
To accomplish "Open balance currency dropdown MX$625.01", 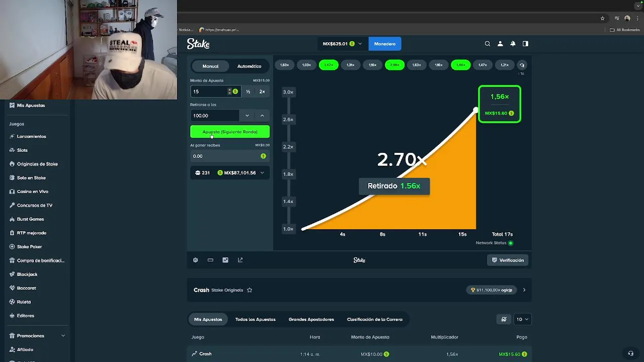I will pos(342,44).
